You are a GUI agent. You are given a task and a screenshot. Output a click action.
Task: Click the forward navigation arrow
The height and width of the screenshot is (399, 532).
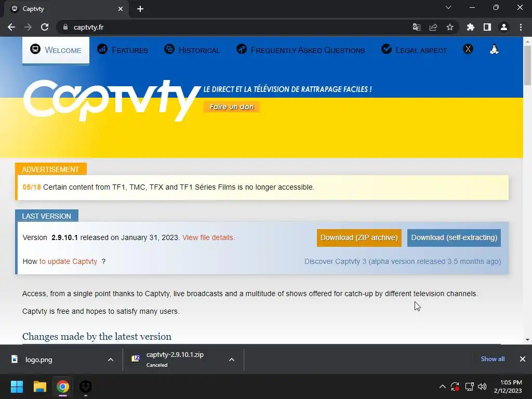28,27
